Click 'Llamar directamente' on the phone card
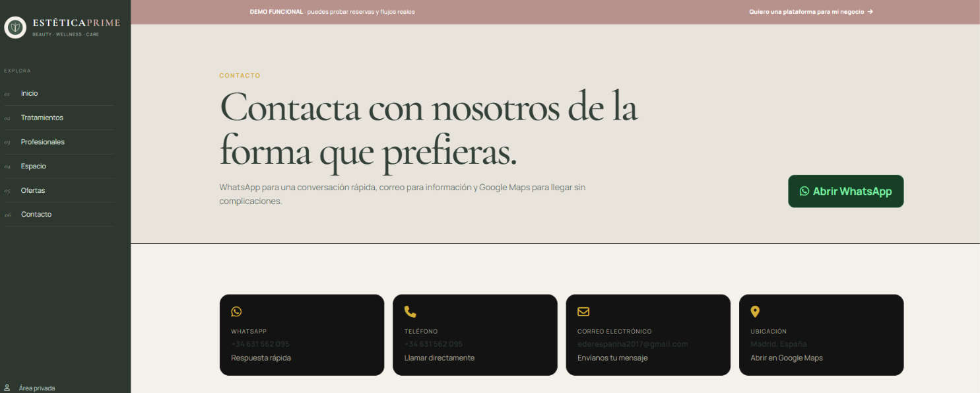The image size is (980, 393). coord(440,358)
